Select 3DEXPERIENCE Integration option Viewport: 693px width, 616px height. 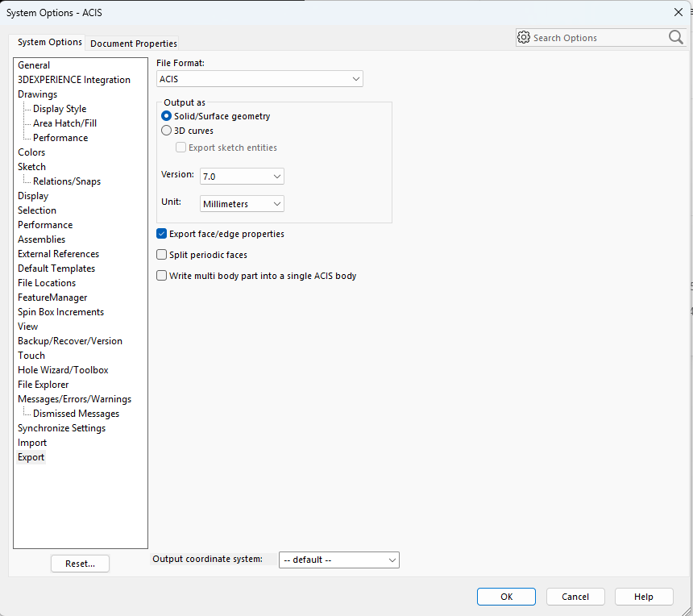pyautogui.click(x=74, y=80)
